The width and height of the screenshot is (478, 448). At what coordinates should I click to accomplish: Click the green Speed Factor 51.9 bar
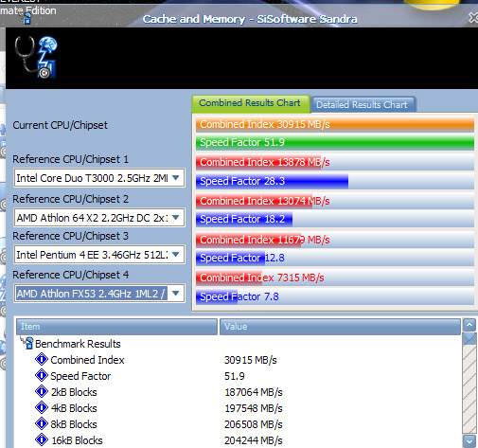point(335,142)
